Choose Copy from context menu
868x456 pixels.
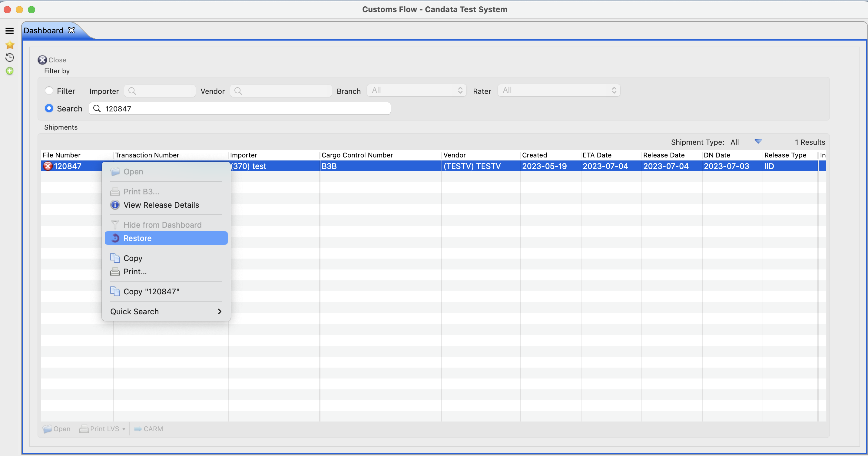point(166,258)
